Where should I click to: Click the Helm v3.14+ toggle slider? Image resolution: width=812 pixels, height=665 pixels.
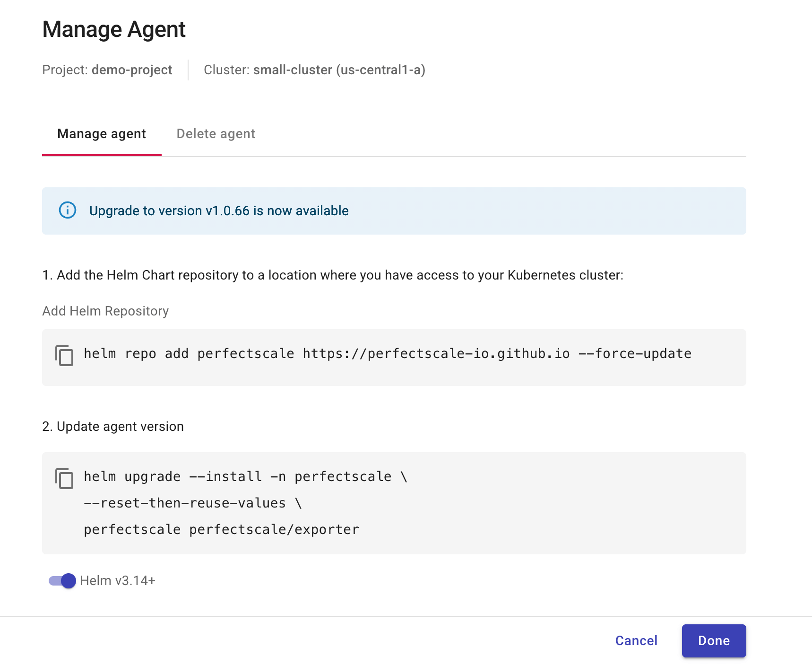[61, 580]
